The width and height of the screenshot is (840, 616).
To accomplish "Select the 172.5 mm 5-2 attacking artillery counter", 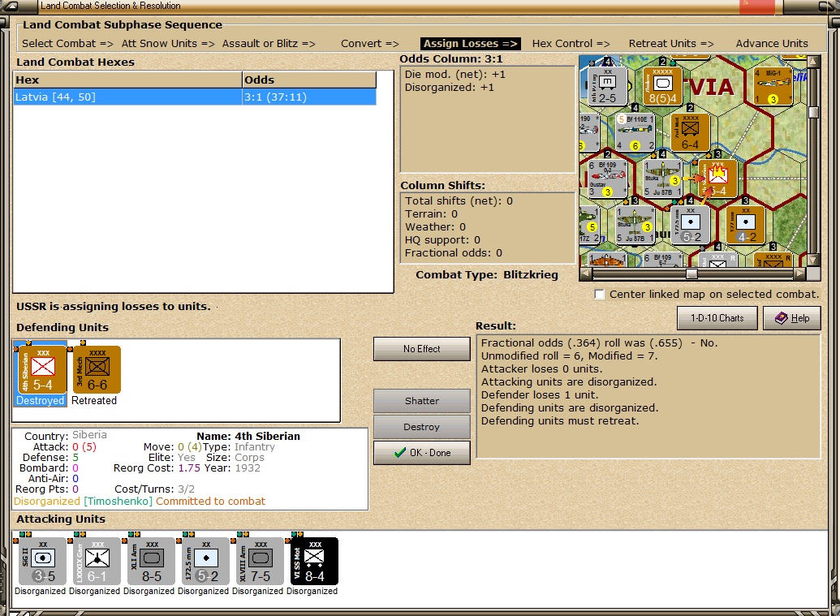I will click(x=205, y=561).
